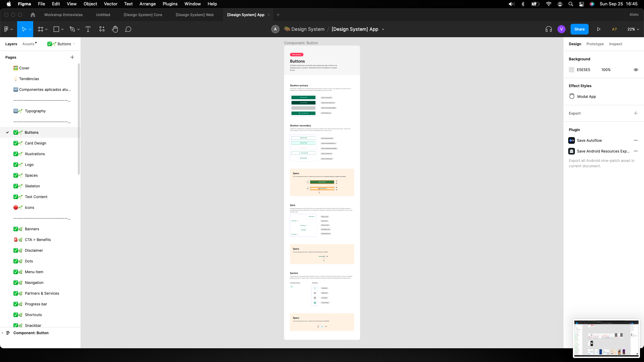Image resolution: width=644 pixels, height=362 pixels.
Task: Select the Comment tool
Action: (128, 29)
